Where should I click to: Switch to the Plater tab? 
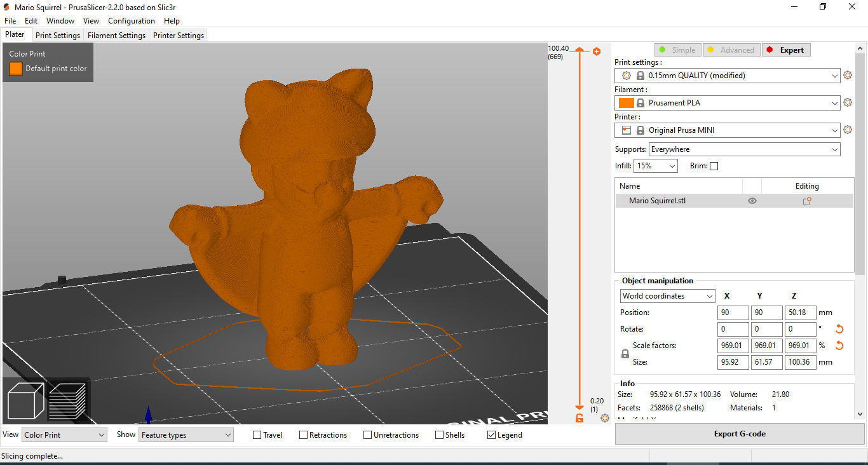[15, 35]
